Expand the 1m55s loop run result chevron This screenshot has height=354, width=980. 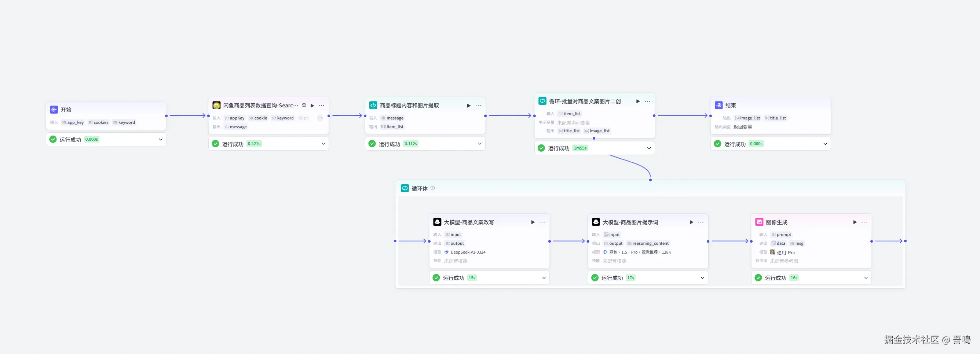(649, 148)
